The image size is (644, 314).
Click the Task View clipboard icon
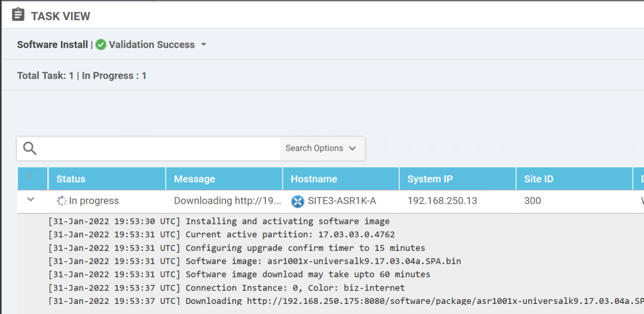click(18, 15)
